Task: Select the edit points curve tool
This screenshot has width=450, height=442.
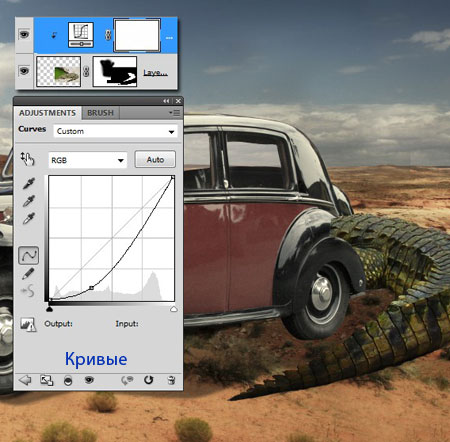Action: (x=28, y=255)
